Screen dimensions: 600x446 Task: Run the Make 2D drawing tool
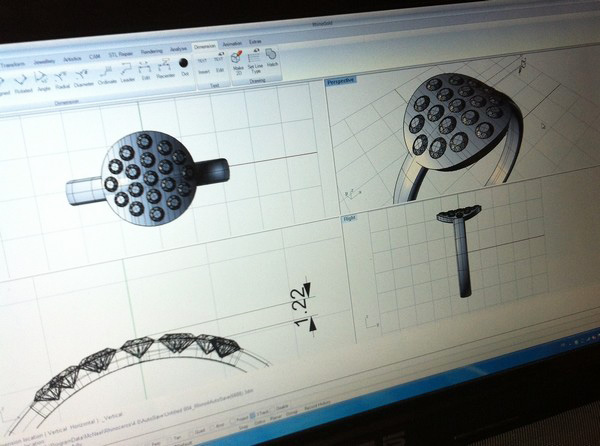coord(235,63)
